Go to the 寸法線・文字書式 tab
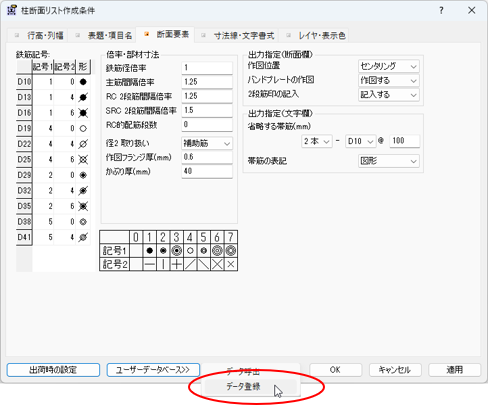490x410 pixels. point(237,35)
